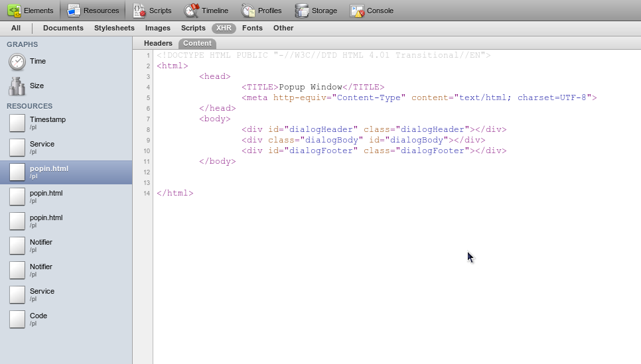Switch to the Headers tab

[158, 43]
